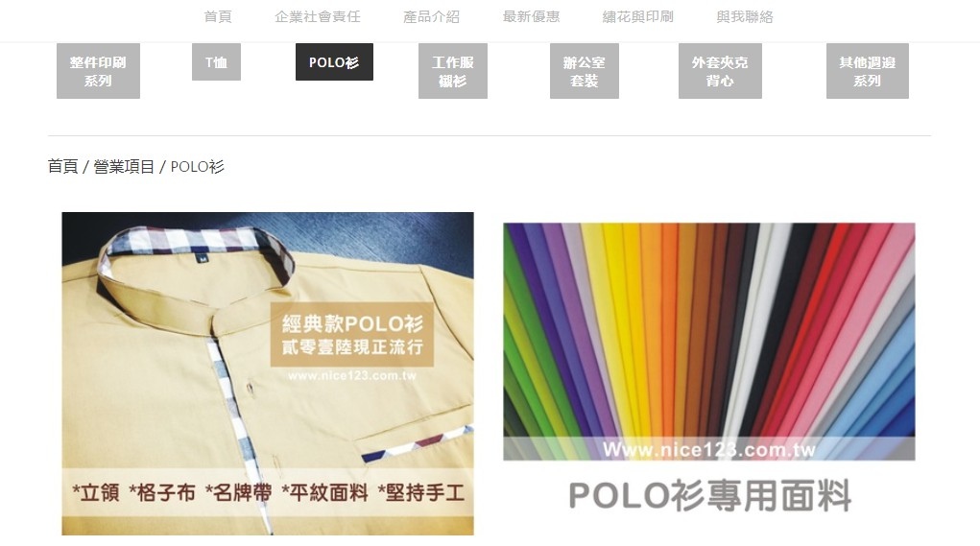980x546 pixels.
Task: Open the 外套夾克背心 category button
Action: pyautogui.click(x=720, y=71)
